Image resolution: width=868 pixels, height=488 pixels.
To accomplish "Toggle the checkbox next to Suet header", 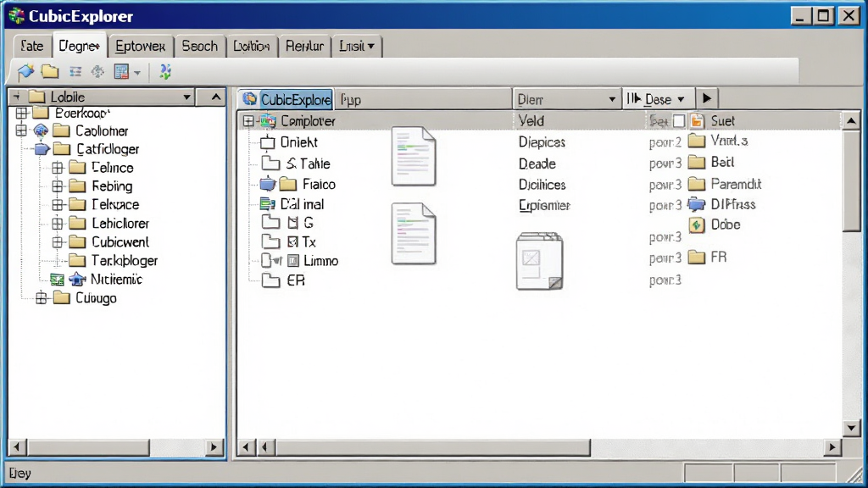I will pyautogui.click(x=679, y=120).
